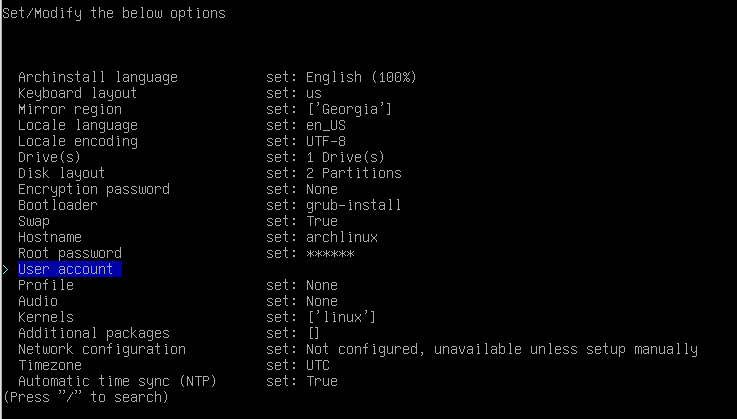Viewport: 737px width, 419px height.
Task: Open Network configuration option
Action: pyautogui.click(x=101, y=349)
